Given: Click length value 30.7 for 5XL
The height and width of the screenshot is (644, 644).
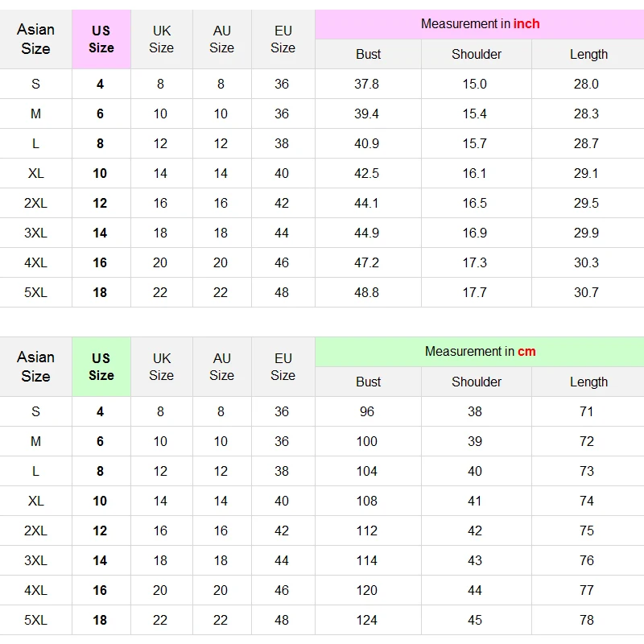Looking at the screenshot, I should 586,292.
